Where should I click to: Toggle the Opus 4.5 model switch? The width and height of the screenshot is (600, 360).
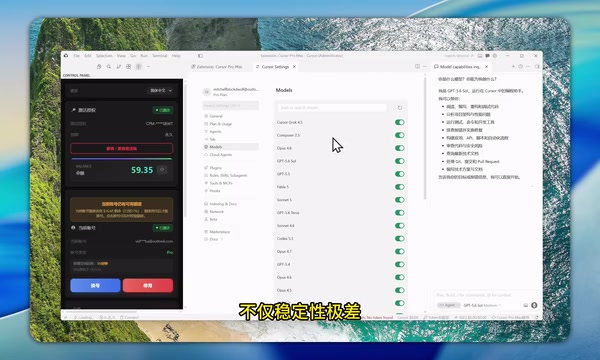point(399,290)
